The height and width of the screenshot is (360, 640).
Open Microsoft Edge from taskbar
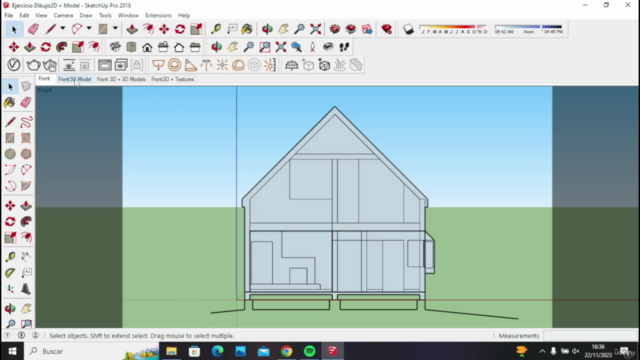[x=218, y=351]
